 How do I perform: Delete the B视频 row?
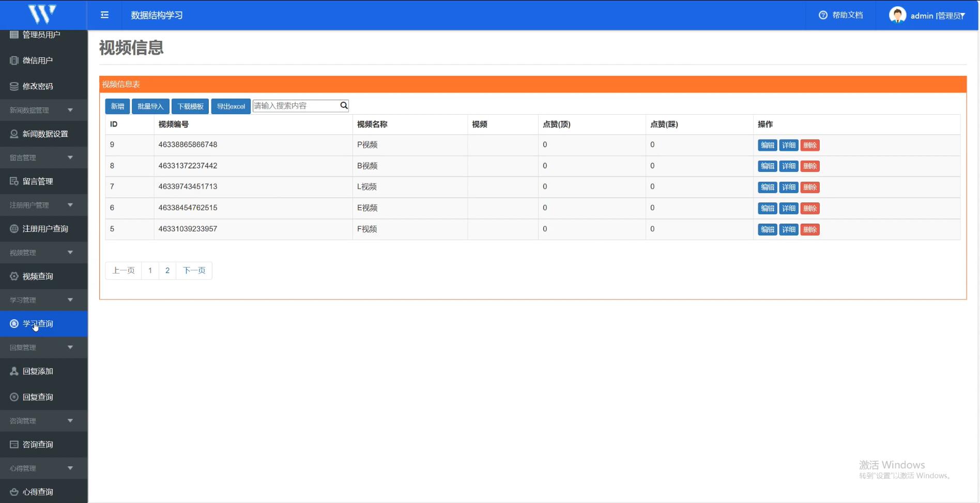click(x=810, y=166)
